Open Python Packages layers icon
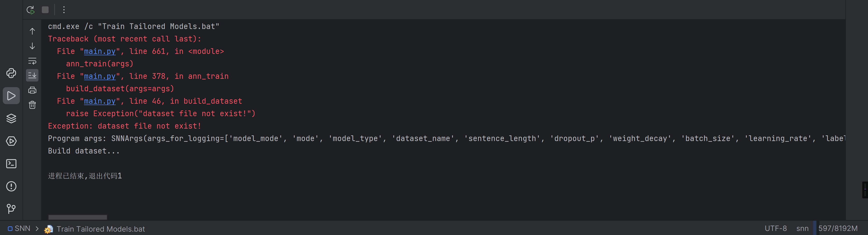 (x=11, y=118)
